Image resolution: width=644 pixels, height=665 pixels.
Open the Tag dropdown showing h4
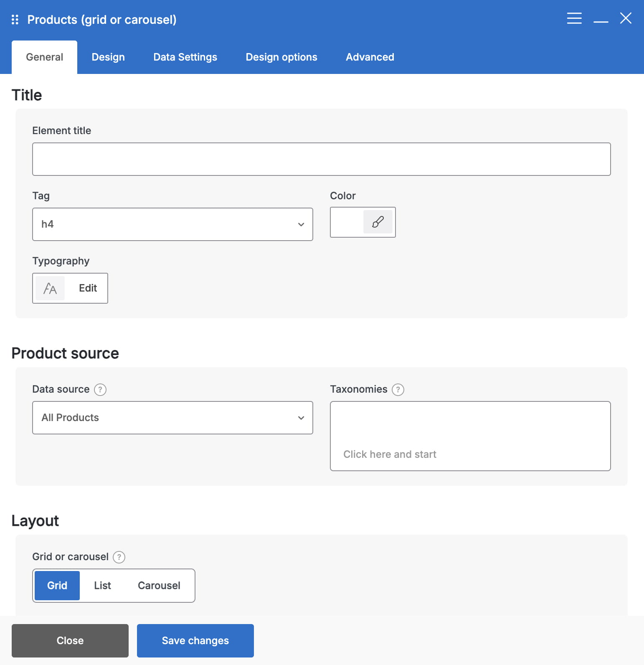click(x=172, y=224)
